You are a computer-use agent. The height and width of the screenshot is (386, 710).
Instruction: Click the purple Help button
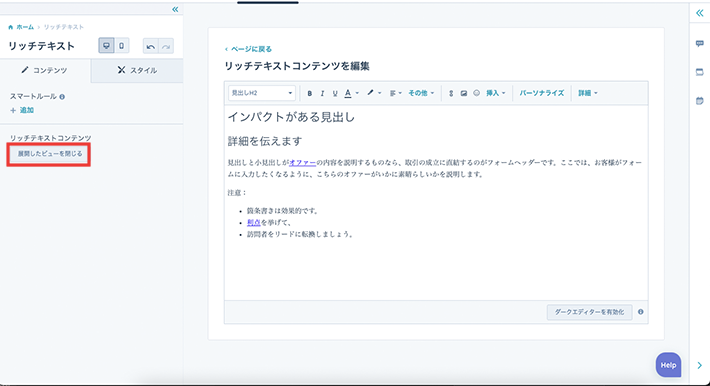(668, 365)
